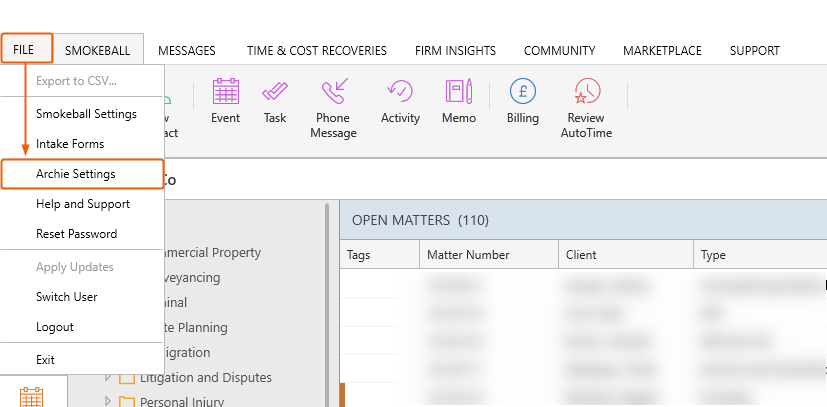Record an Activity via toolbar icon

(x=400, y=102)
